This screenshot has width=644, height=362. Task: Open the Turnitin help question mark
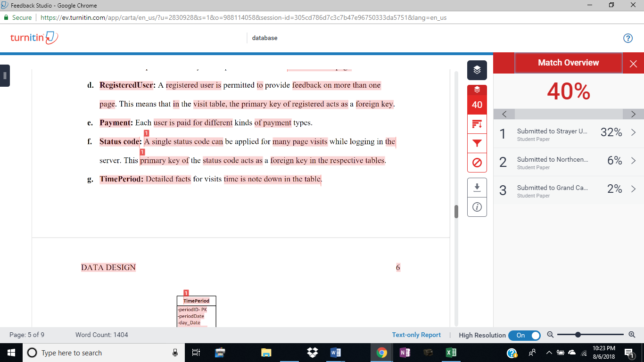(628, 38)
